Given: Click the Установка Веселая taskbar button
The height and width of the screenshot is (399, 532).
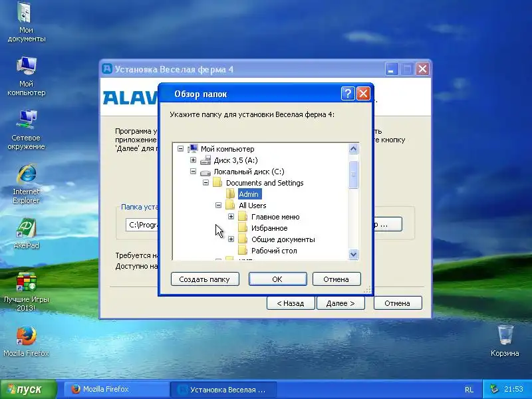Looking at the screenshot, I should coord(223,389).
